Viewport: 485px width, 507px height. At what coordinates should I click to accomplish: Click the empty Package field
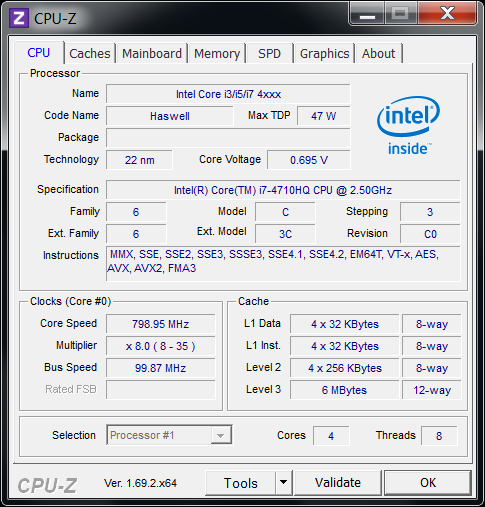tap(228, 138)
